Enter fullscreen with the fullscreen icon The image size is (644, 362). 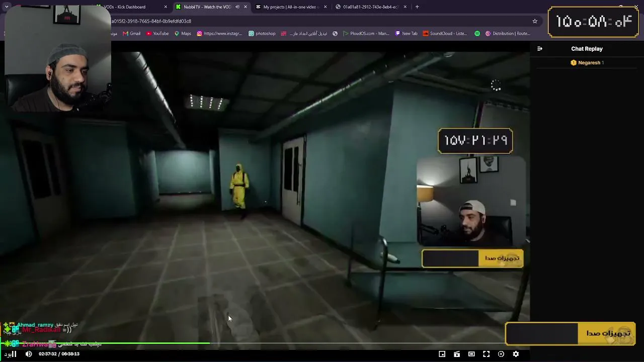click(x=486, y=354)
